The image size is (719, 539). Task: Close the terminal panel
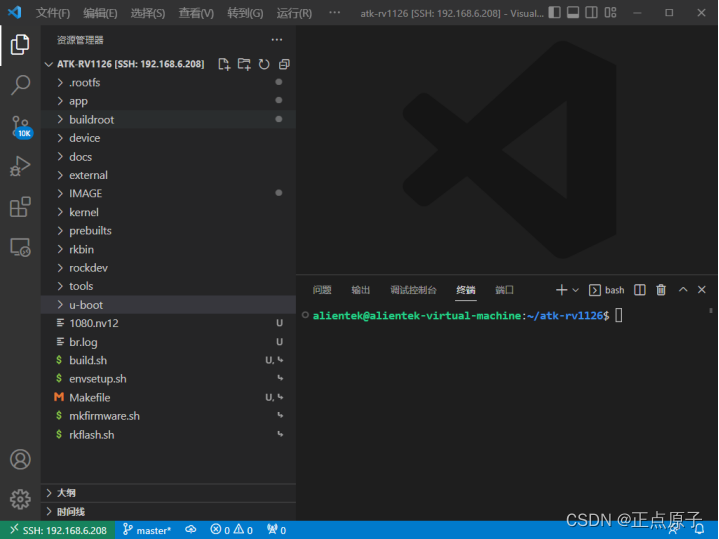point(702,289)
